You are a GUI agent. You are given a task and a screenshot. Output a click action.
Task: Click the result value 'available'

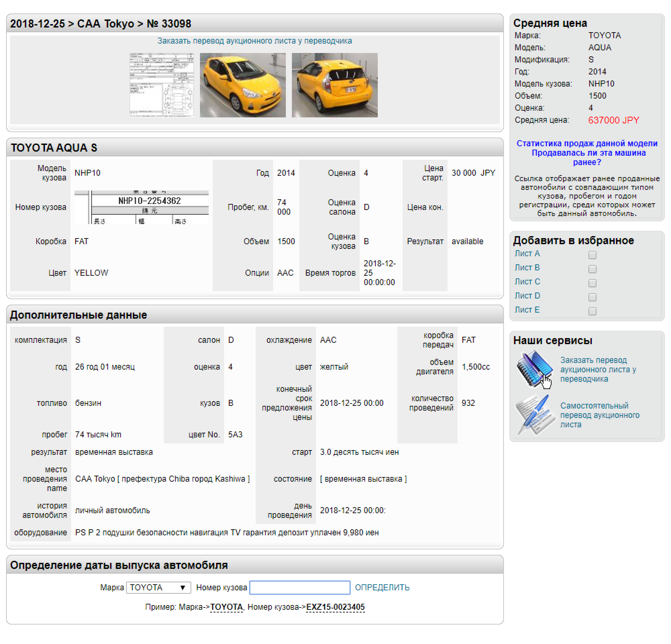pyautogui.click(x=467, y=241)
